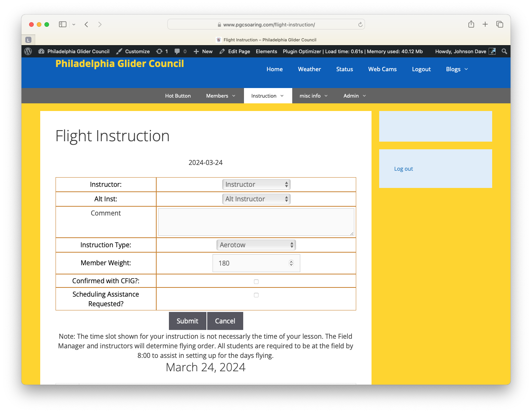Click inside the Comment text area
Image resolution: width=532 pixels, height=413 pixels.
[256, 222]
